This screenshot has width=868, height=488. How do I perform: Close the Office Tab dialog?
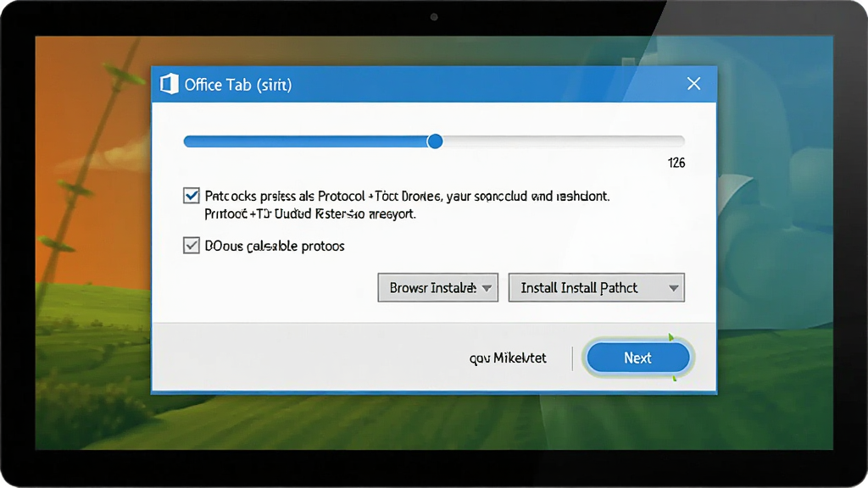point(693,84)
